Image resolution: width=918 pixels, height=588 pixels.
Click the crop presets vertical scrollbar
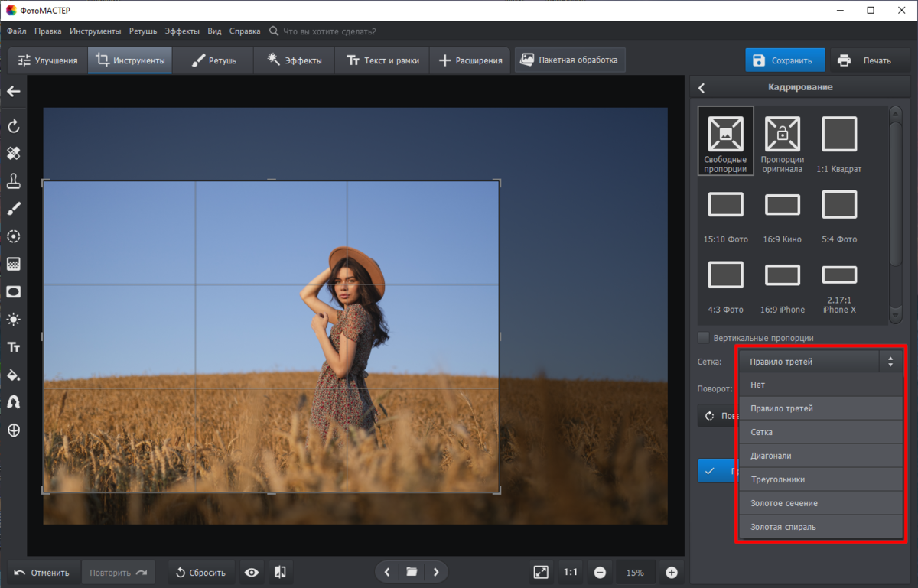(x=895, y=215)
